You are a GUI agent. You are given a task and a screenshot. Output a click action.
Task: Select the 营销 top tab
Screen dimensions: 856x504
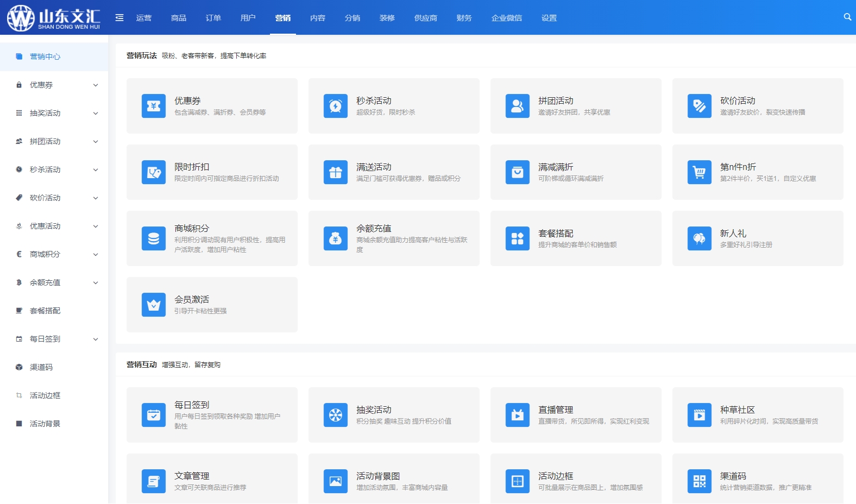283,18
